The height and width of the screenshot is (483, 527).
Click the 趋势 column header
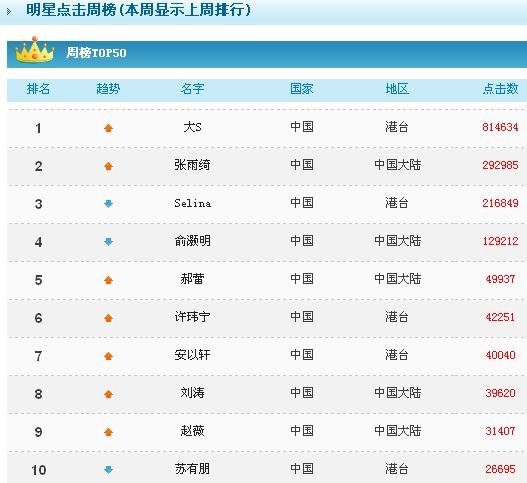point(108,89)
